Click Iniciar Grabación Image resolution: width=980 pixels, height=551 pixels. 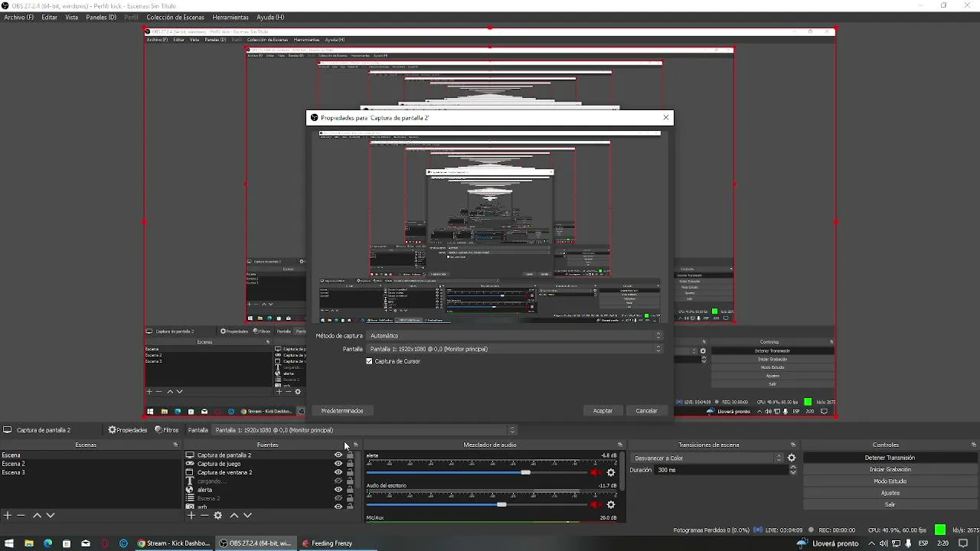point(890,469)
